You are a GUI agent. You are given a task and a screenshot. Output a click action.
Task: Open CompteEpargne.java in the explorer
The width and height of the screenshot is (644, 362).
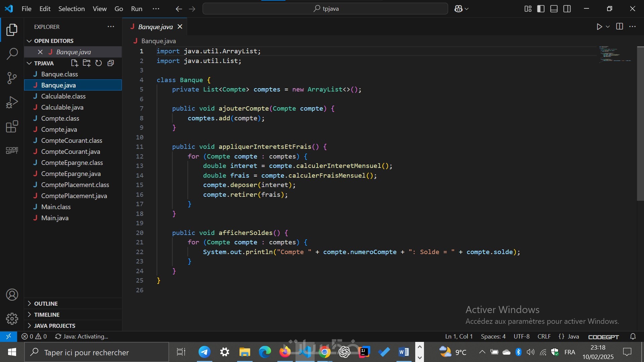click(x=71, y=174)
